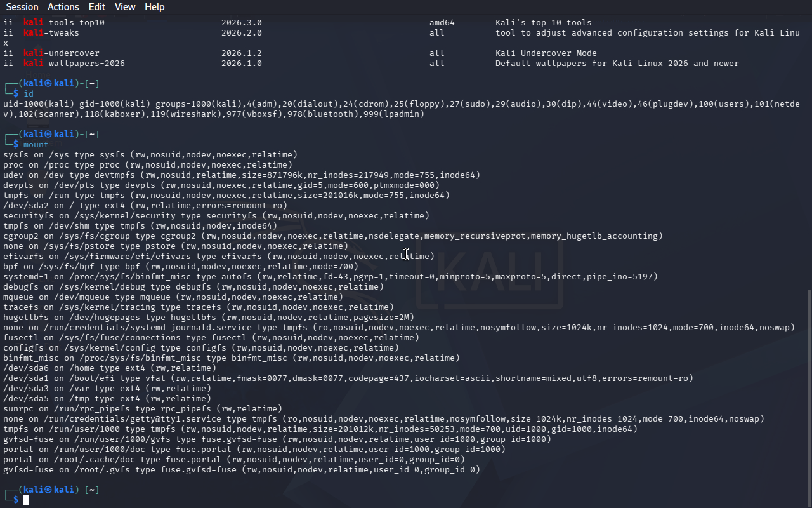Click the kali-tools-top10 package row
Image resolution: width=812 pixels, height=508 pixels.
click(298, 23)
